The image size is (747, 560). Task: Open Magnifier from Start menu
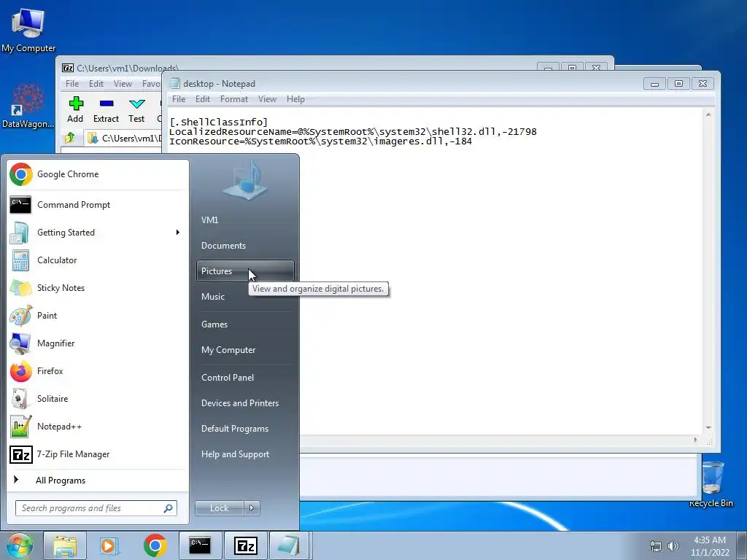pyautogui.click(x=97, y=343)
